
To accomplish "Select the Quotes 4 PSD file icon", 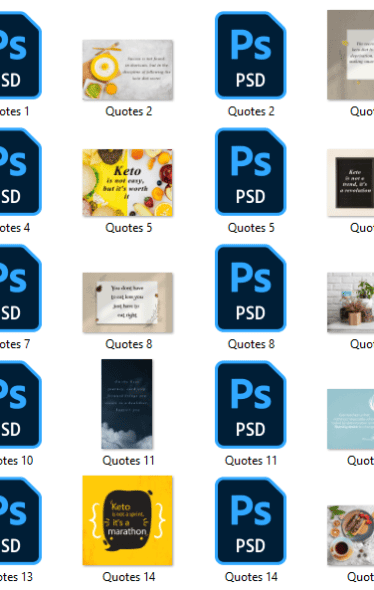I will (20, 172).
